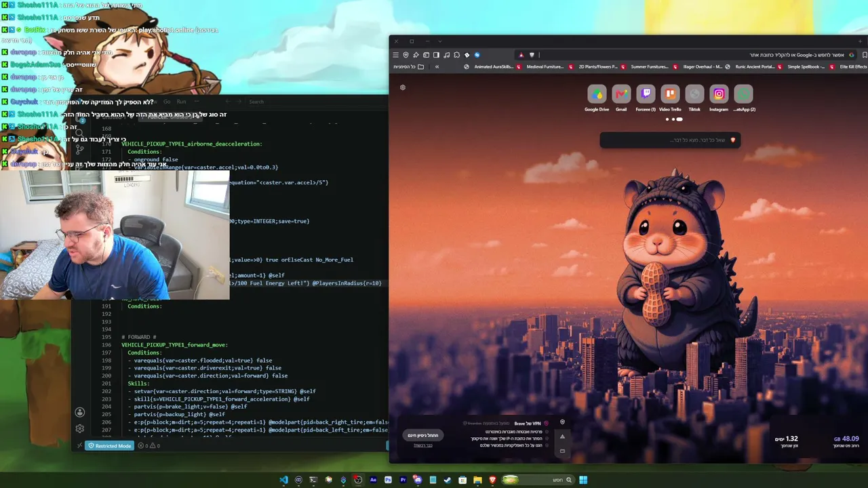Open Brave browser from the taskbar
Image resolution: width=868 pixels, height=488 pixels.
coord(492,480)
